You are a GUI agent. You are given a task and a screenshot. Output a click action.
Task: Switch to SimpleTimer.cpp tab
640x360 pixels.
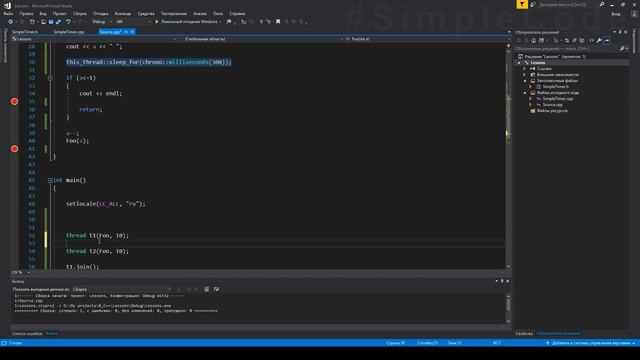(69, 32)
